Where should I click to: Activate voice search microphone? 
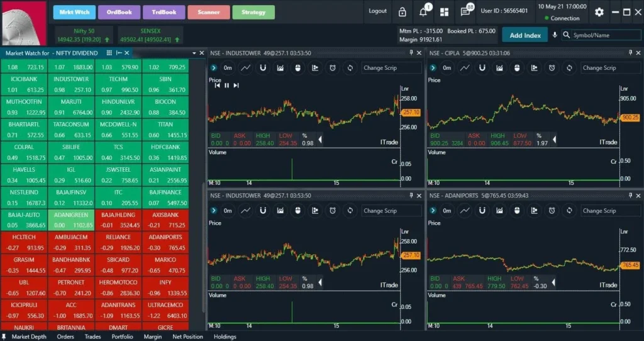pyautogui.click(x=555, y=35)
